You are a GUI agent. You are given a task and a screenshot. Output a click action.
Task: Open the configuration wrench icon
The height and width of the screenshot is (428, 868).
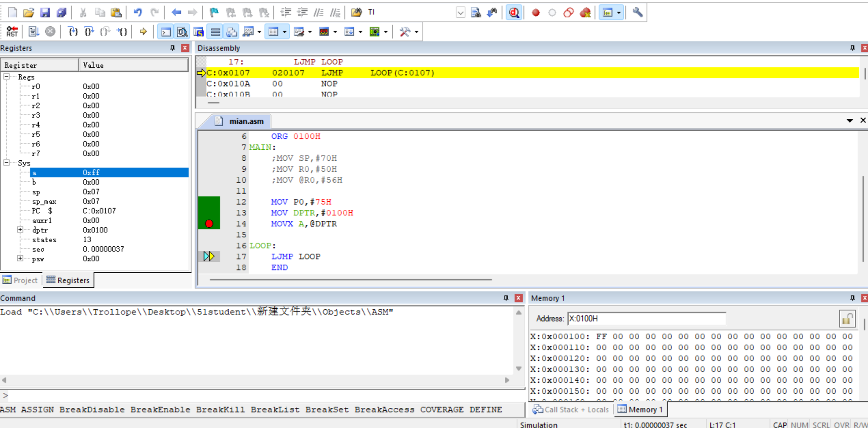[x=638, y=12]
